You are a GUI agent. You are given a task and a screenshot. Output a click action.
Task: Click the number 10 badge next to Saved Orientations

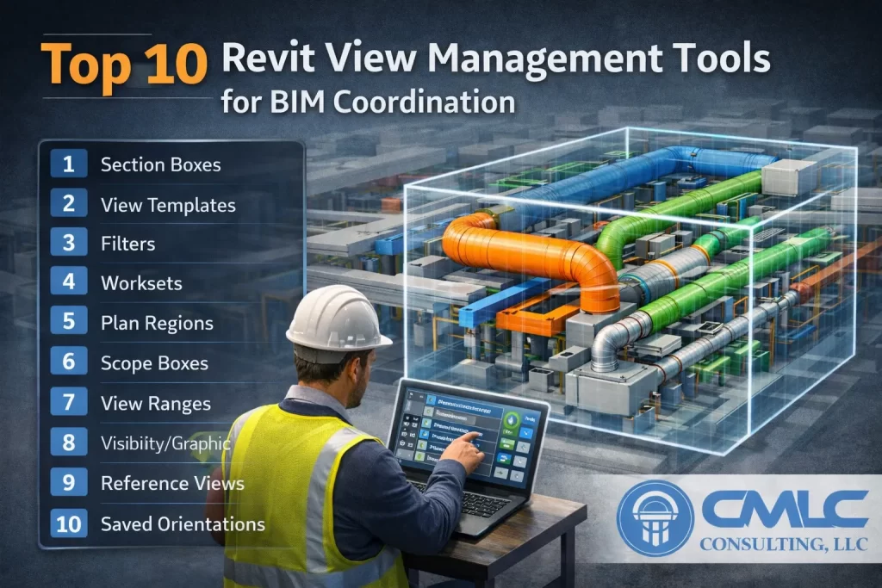pos(68,523)
